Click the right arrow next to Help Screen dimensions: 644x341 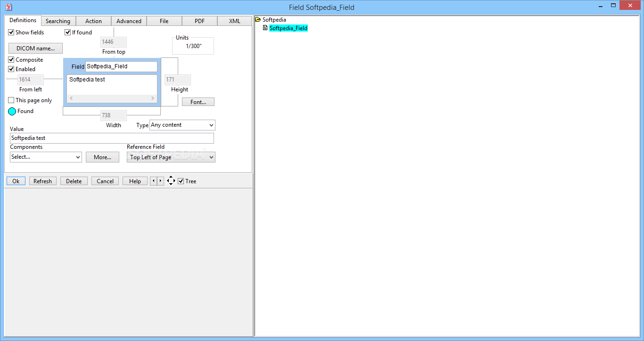pyautogui.click(x=160, y=181)
